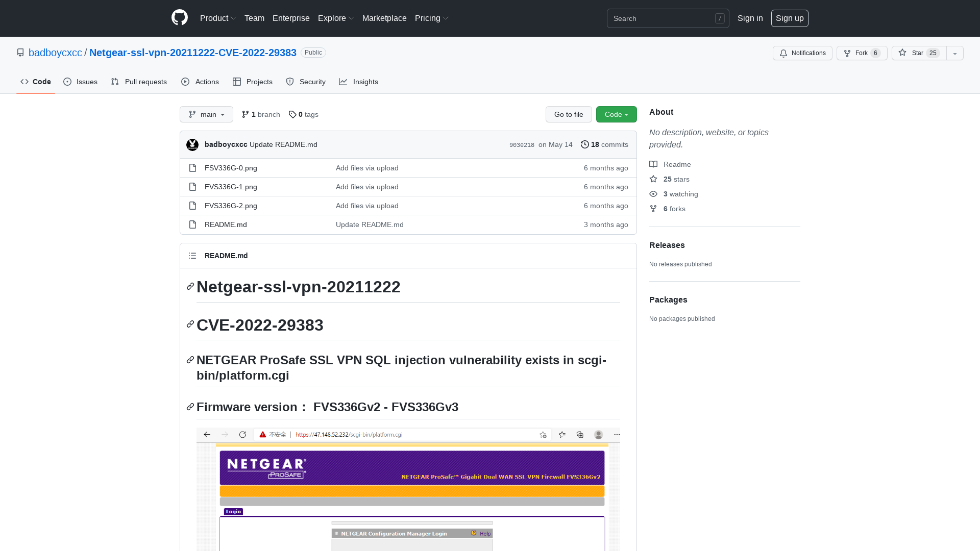Open the Update README.md commit message in the README.md file row

[x=370, y=224]
